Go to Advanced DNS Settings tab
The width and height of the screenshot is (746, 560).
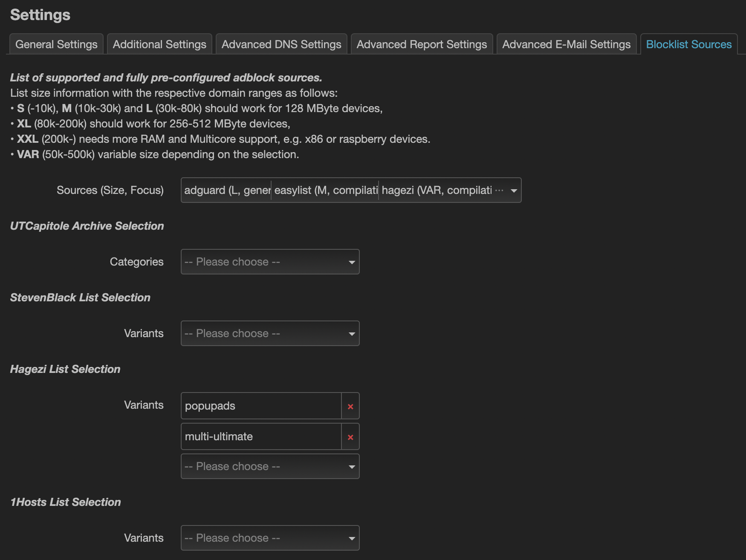click(x=281, y=44)
